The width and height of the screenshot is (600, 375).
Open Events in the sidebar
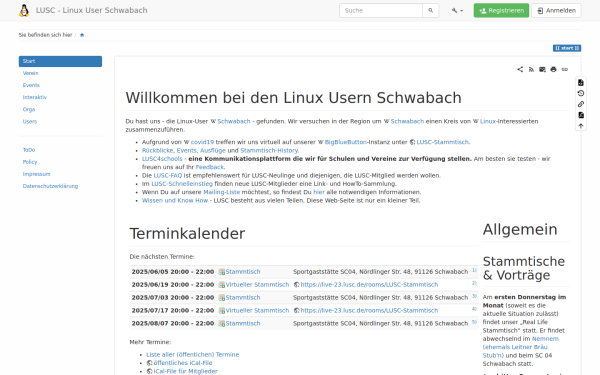pyautogui.click(x=31, y=85)
